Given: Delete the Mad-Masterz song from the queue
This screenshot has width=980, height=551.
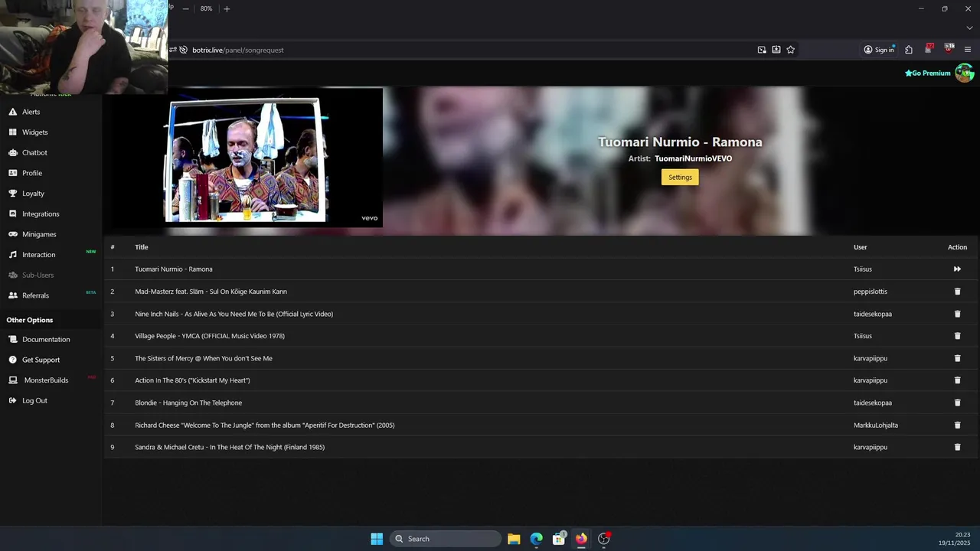Looking at the screenshot, I should click(x=957, y=292).
